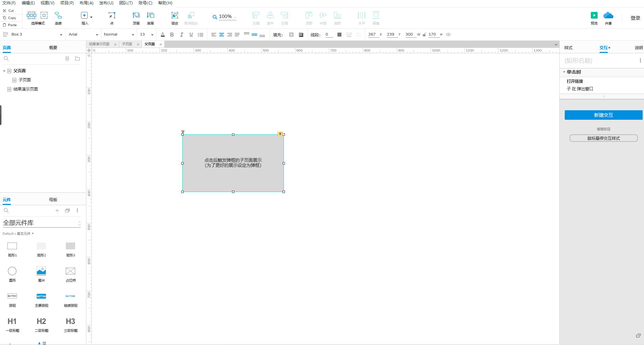This screenshot has height=345, width=644.
Task: Select the 子页面 page in the tree
Action: click(x=25, y=80)
